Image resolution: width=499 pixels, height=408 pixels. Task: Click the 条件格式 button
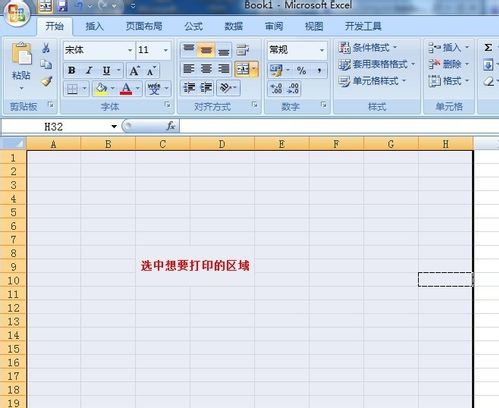[368, 47]
